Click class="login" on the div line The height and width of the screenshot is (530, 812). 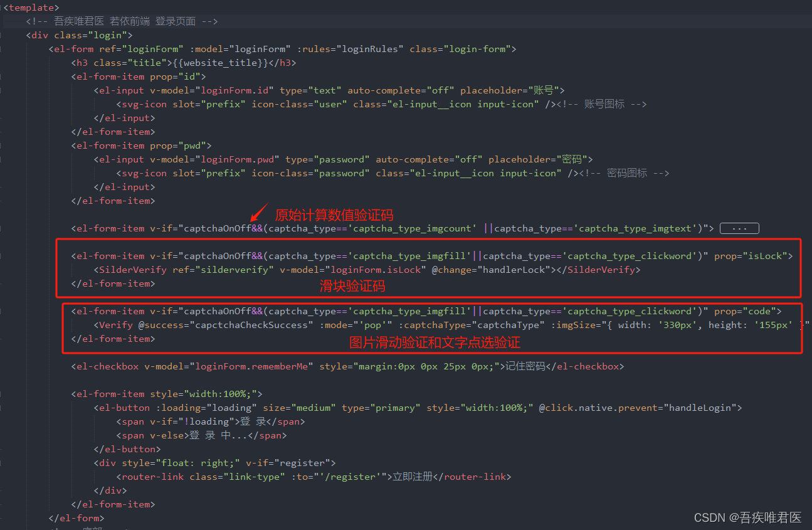[x=90, y=35]
